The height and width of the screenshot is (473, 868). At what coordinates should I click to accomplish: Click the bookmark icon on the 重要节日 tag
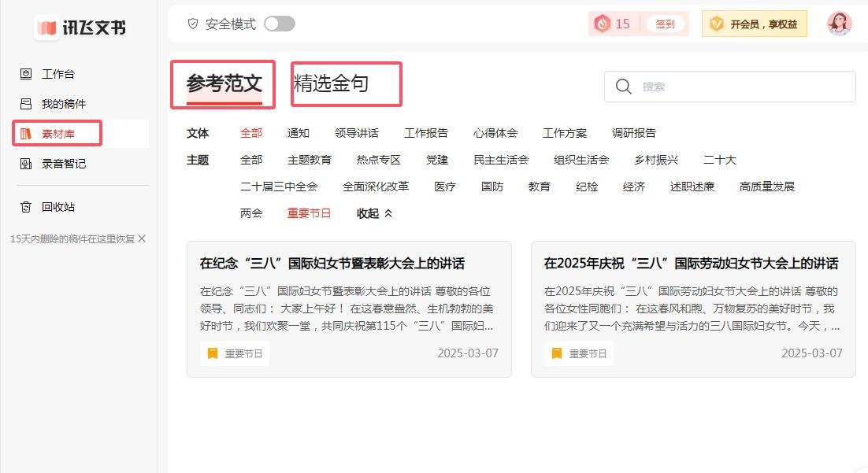pos(211,353)
